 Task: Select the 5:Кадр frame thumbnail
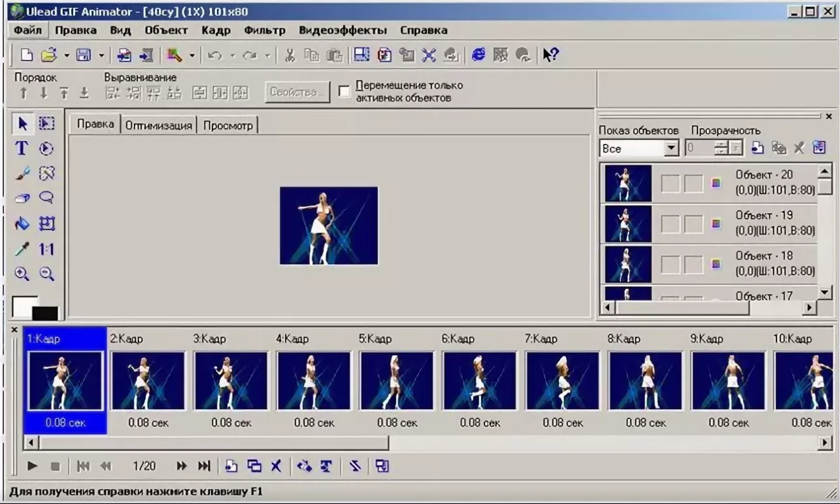point(397,381)
